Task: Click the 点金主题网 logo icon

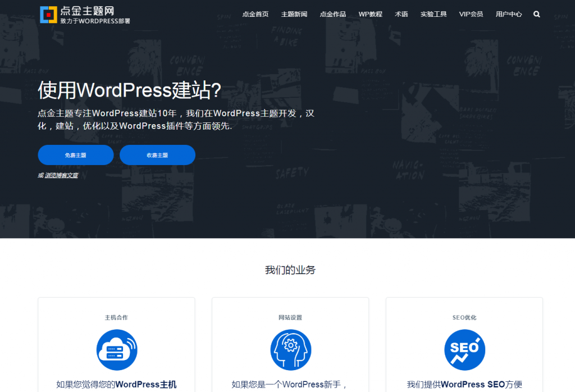Action: [48, 15]
